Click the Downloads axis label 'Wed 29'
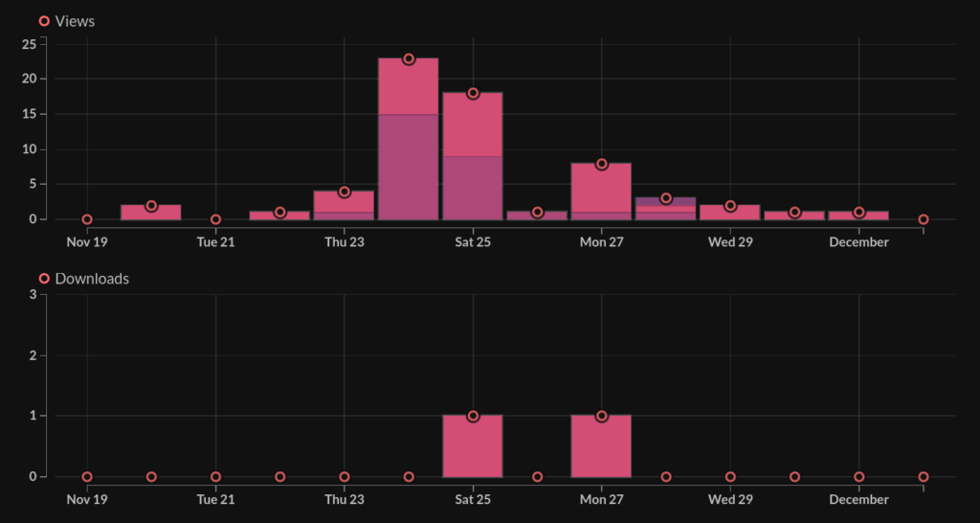This screenshot has width=980, height=523. [730, 500]
